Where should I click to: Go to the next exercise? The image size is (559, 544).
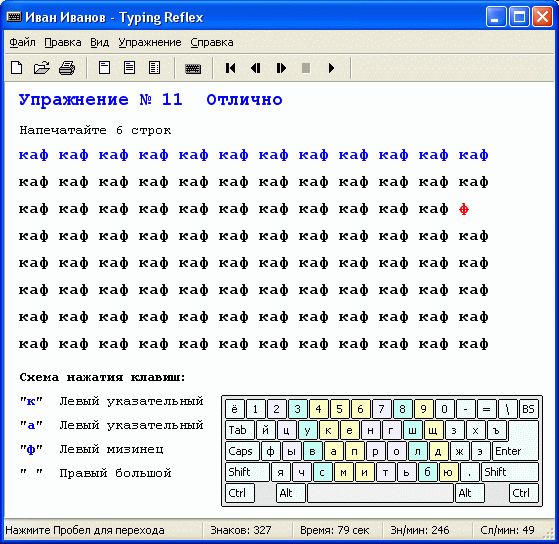coord(281,68)
